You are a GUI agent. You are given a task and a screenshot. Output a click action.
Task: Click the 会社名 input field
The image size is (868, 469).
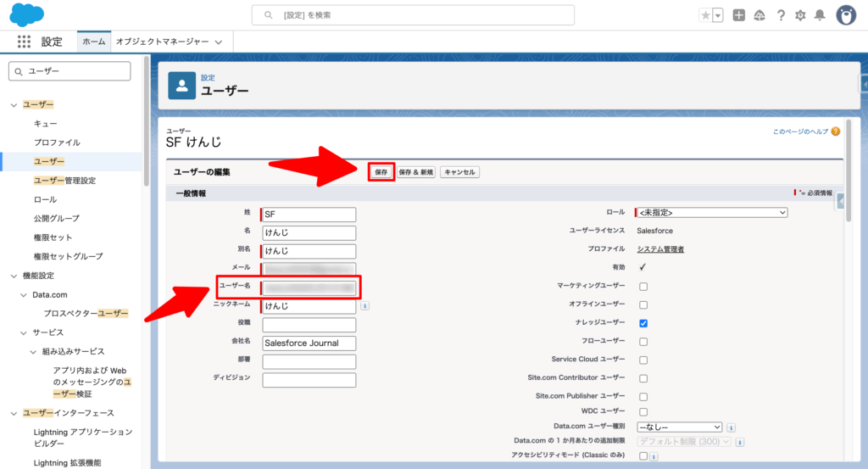pos(309,343)
